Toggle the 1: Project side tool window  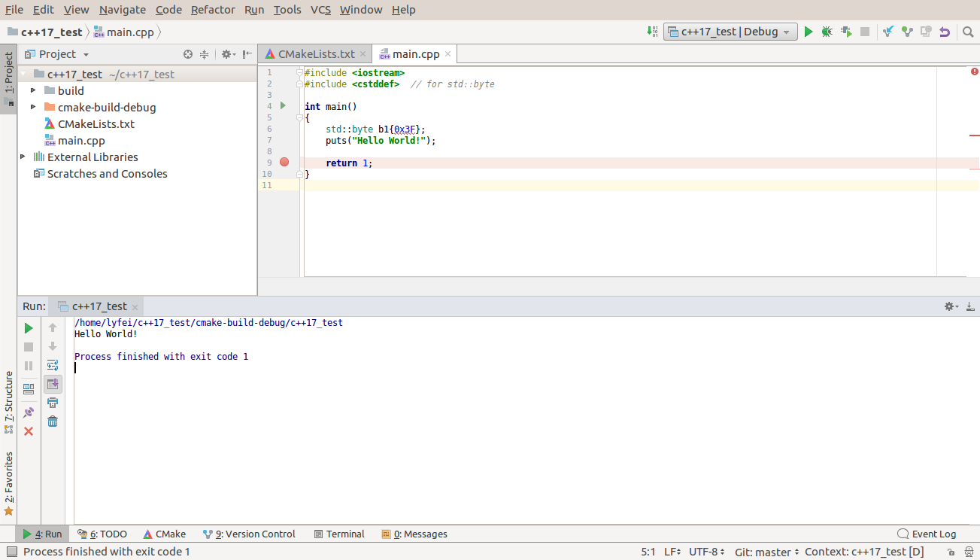coord(8,78)
